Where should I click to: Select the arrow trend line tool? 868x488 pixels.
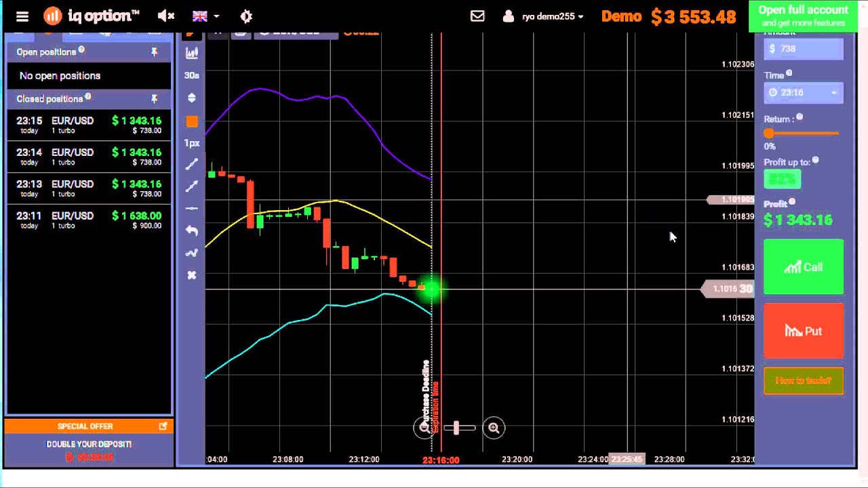pyautogui.click(x=192, y=186)
